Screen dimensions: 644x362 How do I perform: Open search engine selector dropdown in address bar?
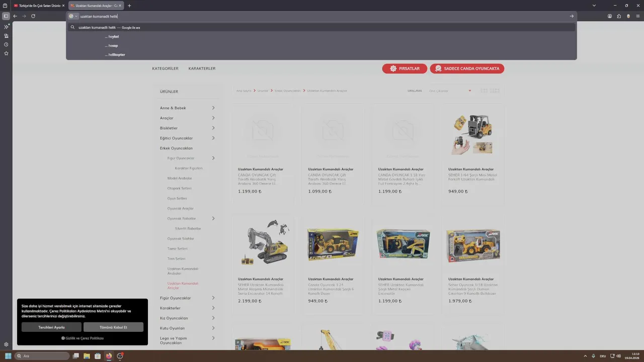[x=73, y=16]
